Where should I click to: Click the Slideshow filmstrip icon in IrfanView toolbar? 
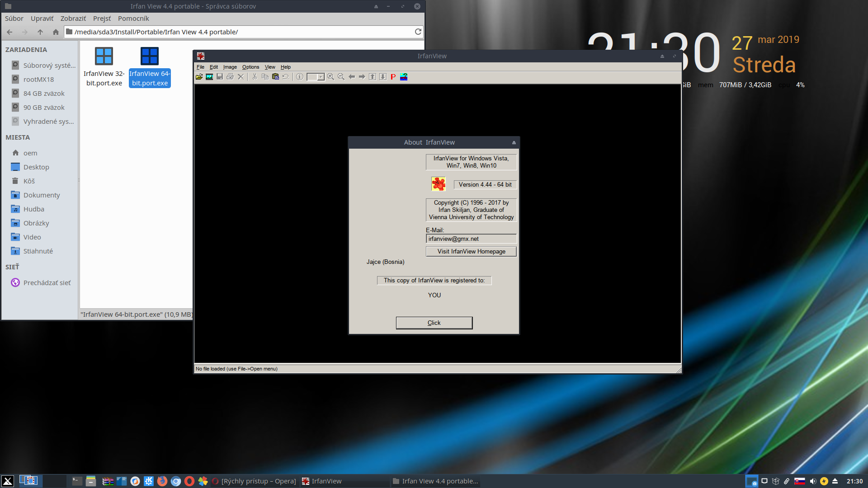pos(209,77)
